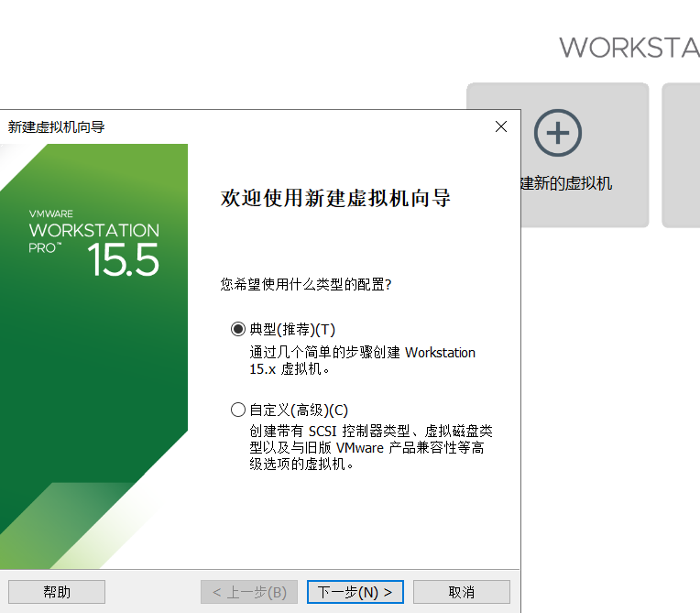Click the 您希望使用什么类型的配置? prompt text
Image resolution: width=700 pixels, height=613 pixels.
(306, 285)
